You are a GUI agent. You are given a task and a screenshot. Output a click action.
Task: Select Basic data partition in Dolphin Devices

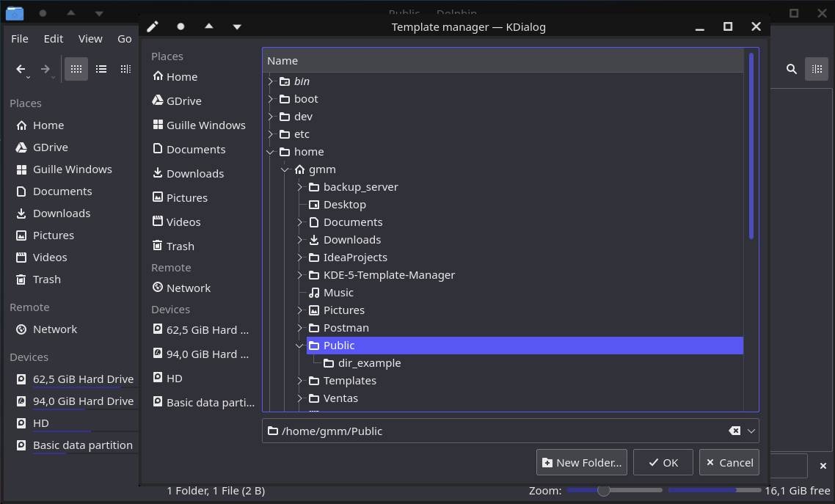[x=75, y=445]
